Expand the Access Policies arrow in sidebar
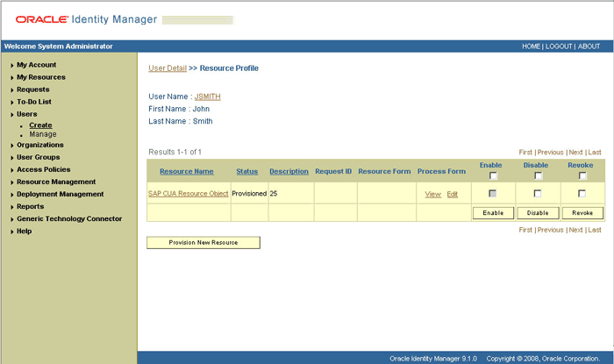 coord(12,170)
